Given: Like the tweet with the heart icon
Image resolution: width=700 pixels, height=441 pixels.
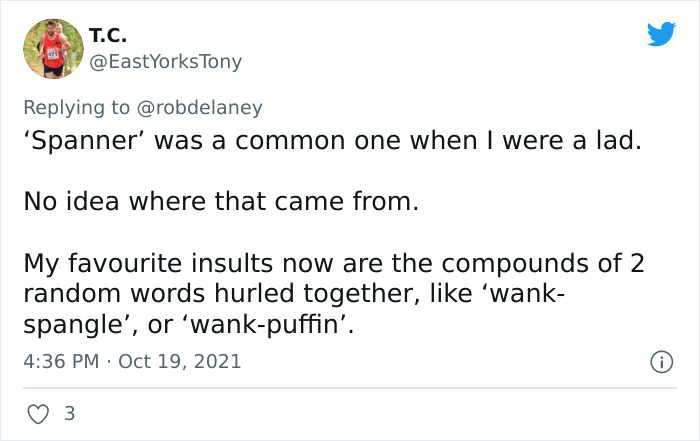Looking at the screenshot, I should click(36, 412).
